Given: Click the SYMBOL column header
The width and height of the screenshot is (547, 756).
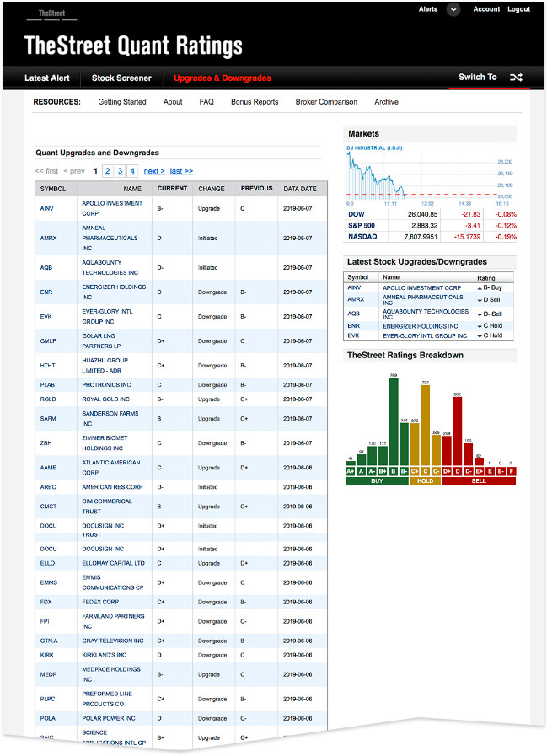Looking at the screenshot, I should coord(53,189).
